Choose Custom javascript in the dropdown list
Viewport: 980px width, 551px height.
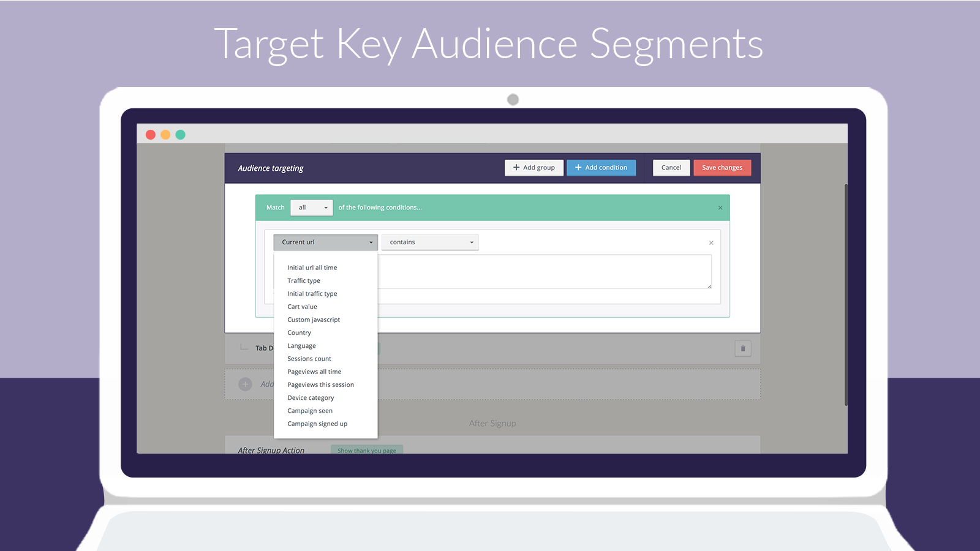[x=314, y=319]
